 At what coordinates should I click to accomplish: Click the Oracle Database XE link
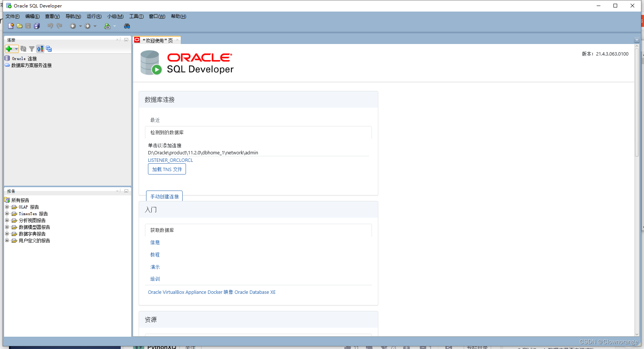coord(255,292)
